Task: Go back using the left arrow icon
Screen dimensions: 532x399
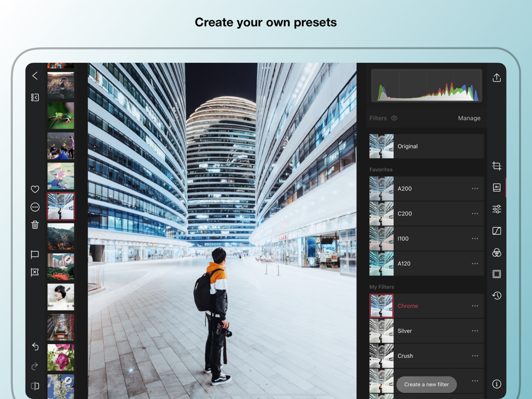Action: pyautogui.click(x=35, y=76)
